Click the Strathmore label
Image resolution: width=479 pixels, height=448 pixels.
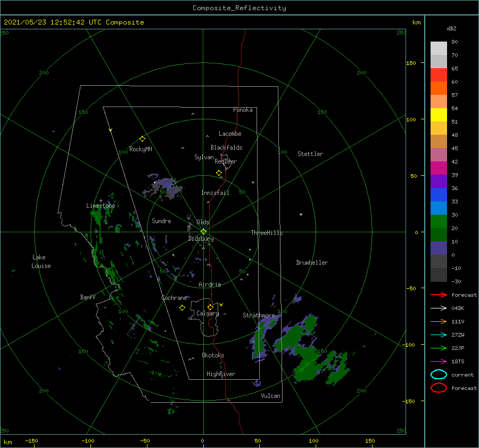point(259,315)
